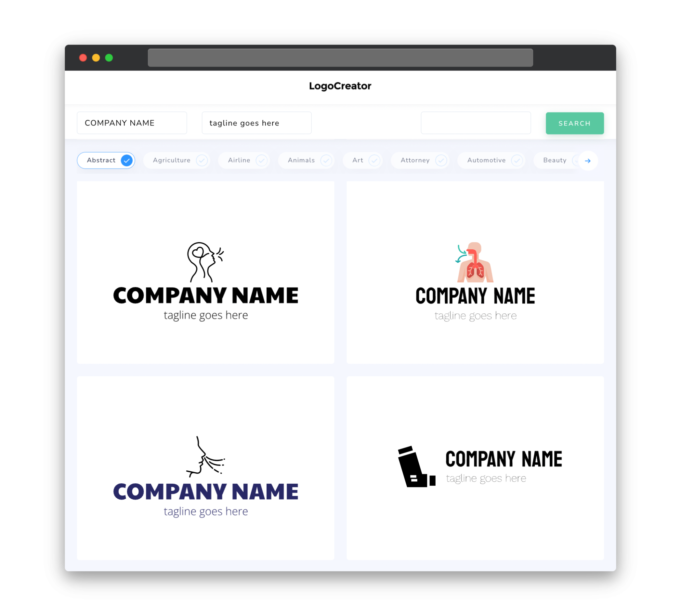Image resolution: width=681 pixels, height=616 pixels.
Task: Select the Beauty category tab
Action: pyautogui.click(x=555, y=160)
